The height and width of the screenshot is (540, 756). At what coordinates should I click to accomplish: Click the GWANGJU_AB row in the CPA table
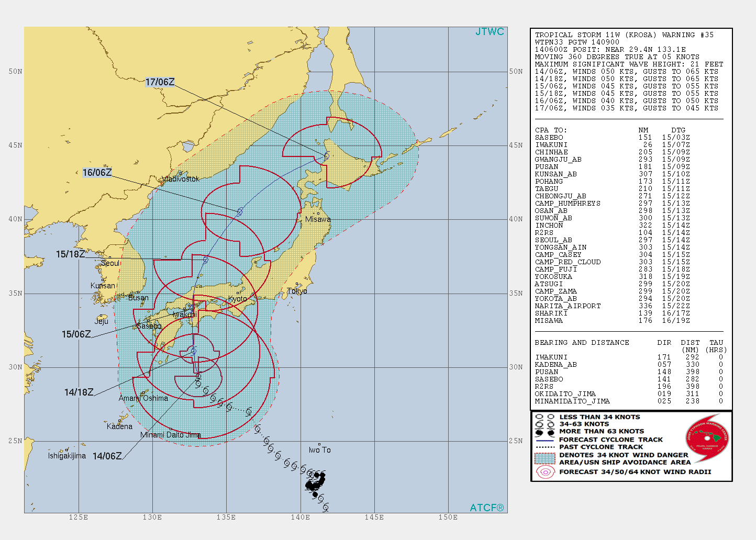613,160
